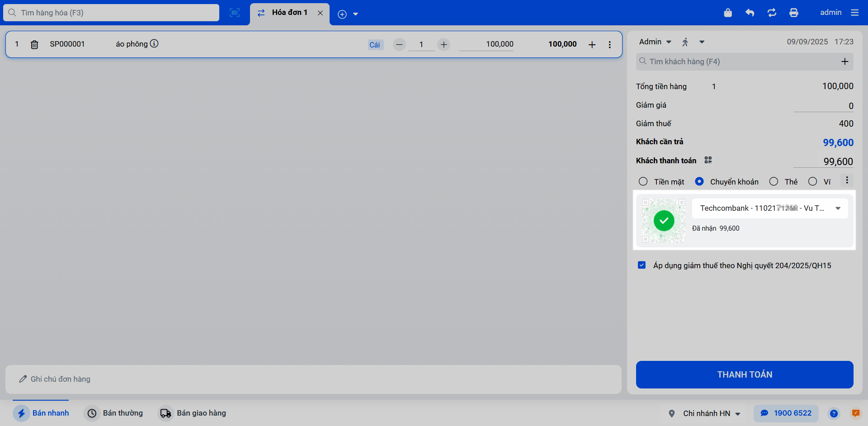This screenshot has width=868, height=426.
Task: Click the THANH TOÁN button
Action: (745, 374)
